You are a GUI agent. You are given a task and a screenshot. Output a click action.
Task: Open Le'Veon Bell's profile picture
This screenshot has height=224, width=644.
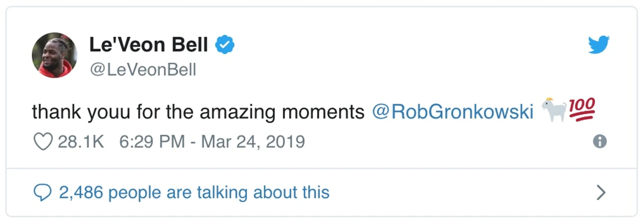pyautogui.click(x=54, y=55)
